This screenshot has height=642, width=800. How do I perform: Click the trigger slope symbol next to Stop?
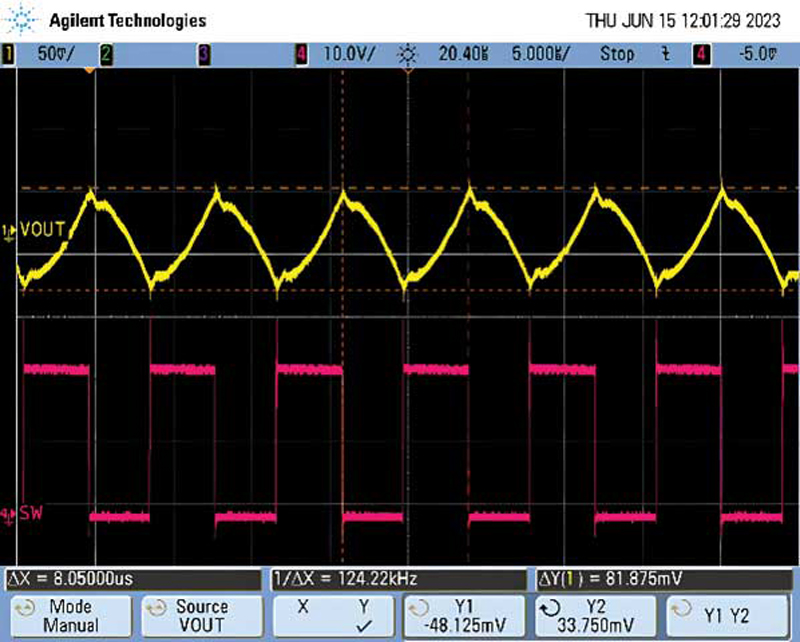point(665,55)
